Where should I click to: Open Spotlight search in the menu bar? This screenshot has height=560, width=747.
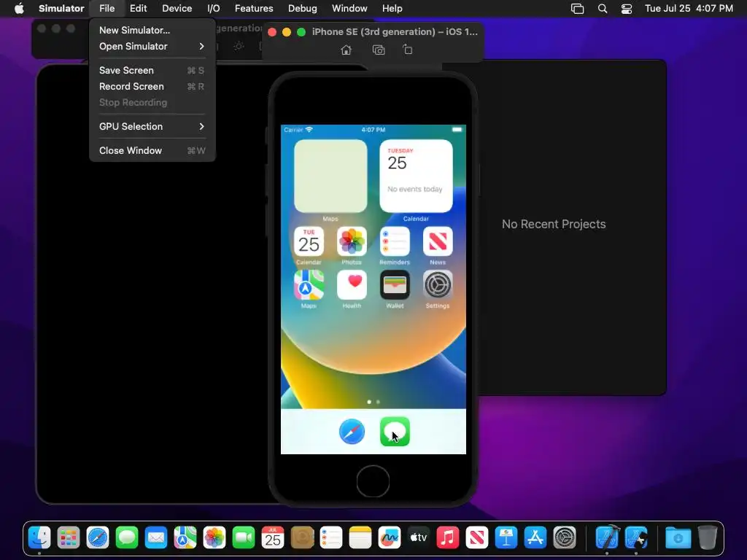[x=602, y=8]
